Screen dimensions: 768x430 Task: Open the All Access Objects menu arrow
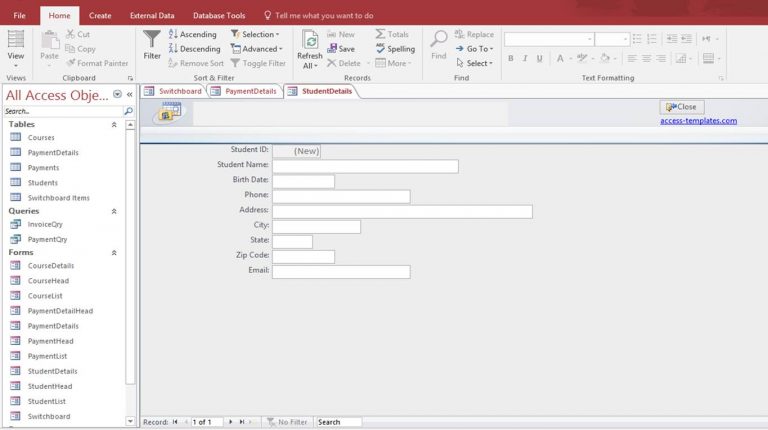click(x=117, y=94)
